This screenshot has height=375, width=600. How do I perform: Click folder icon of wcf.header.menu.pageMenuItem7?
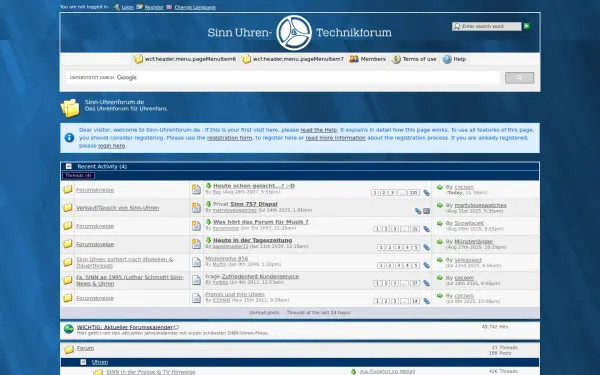(x=246, y=59)
